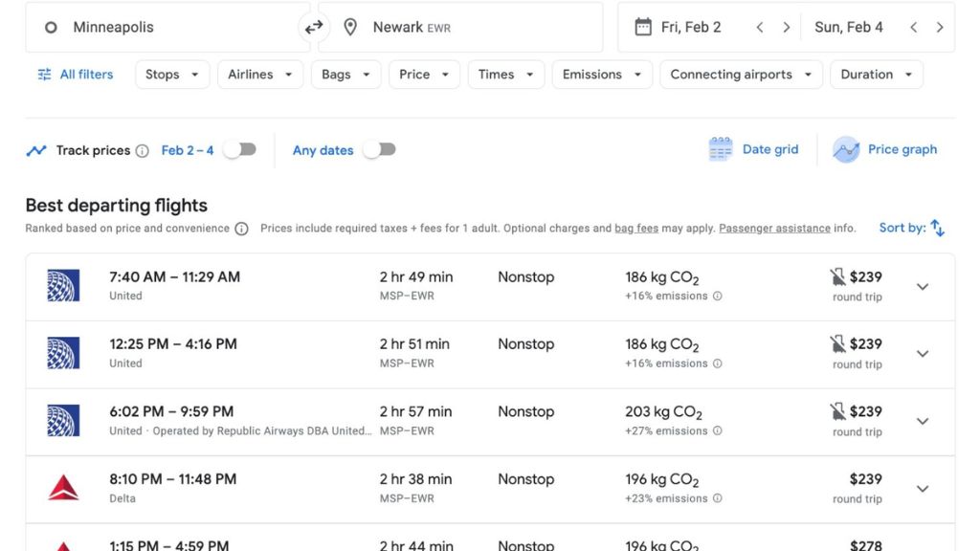Click the Duration filter tab
The image size is (980, 551).
pyautogui.click(x=876, y=74)
